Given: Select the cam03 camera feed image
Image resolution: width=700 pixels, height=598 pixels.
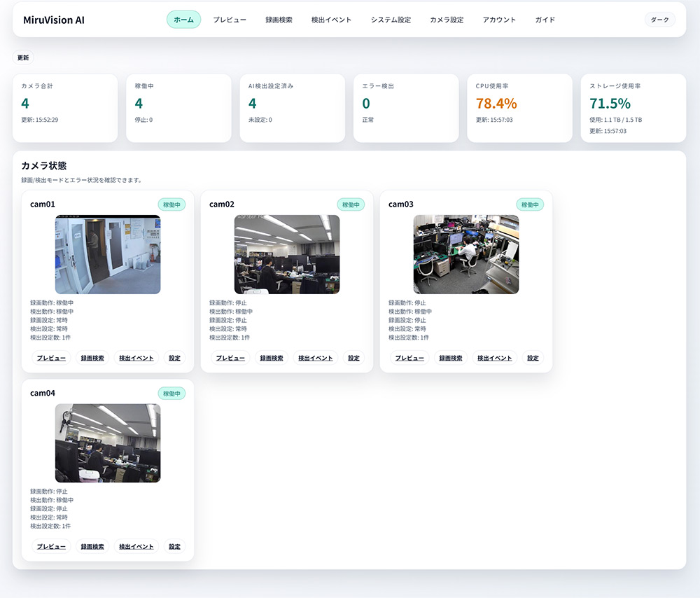Looking at the screenshot, I should tap(466, 254).
